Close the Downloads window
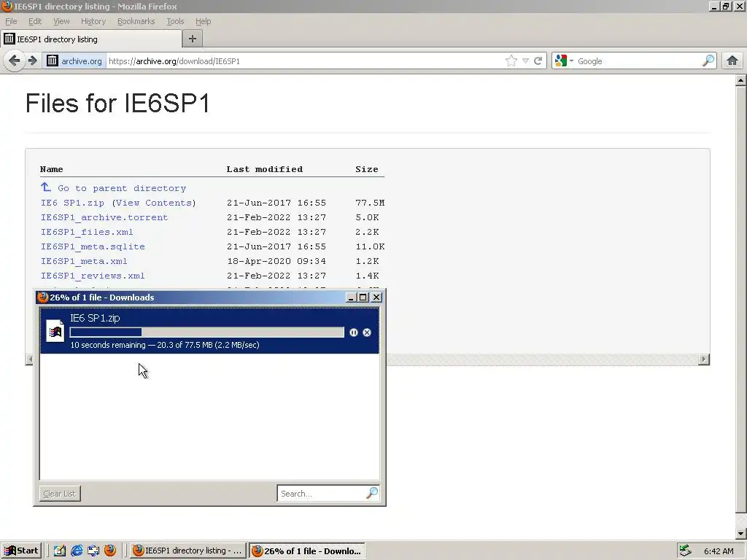Screen dimensions: 747x560 pyautogui.click(x=376, y=297)
